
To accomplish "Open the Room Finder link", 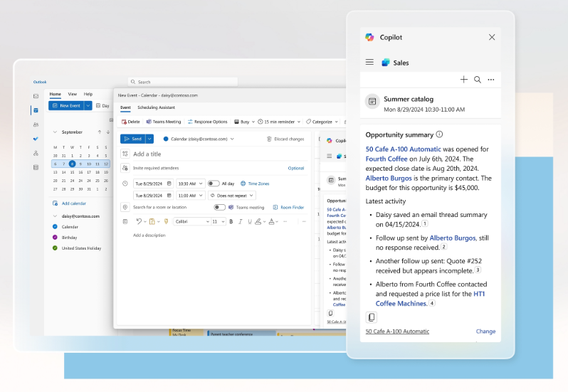I will pos(288,208).
